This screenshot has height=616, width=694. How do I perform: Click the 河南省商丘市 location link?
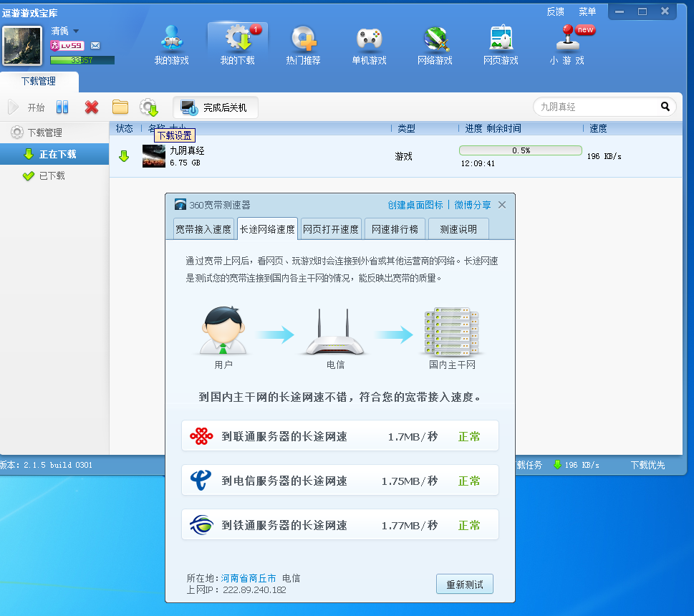[249, 578]
